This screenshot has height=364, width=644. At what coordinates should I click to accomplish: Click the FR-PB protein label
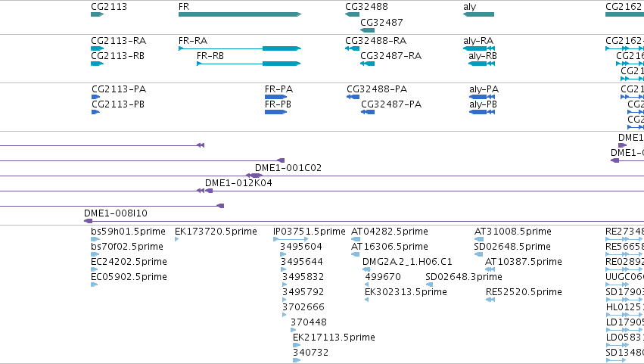click(x=278, y=104)
